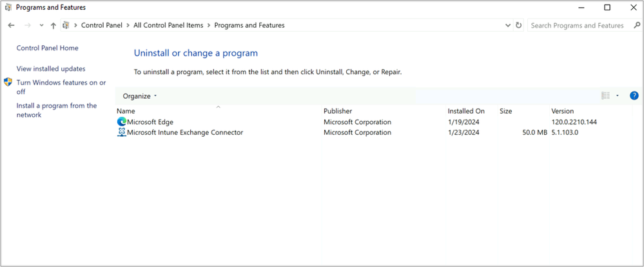
Task: Open the Organize dropdown menu
Action: tap(140, 96)
